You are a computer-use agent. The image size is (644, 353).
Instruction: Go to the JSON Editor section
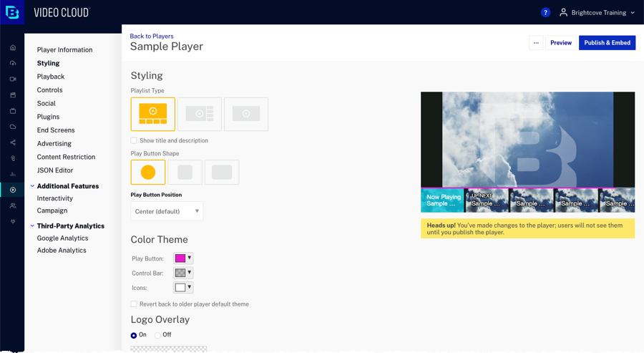[55, 170]
